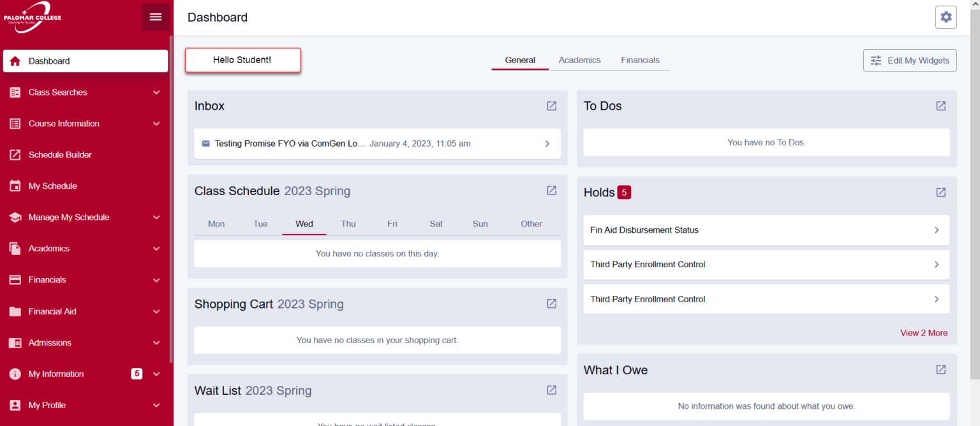980x426 pixels.
Task: Open Wait List widget pop-out icon
Action: (x=551, y=390)
